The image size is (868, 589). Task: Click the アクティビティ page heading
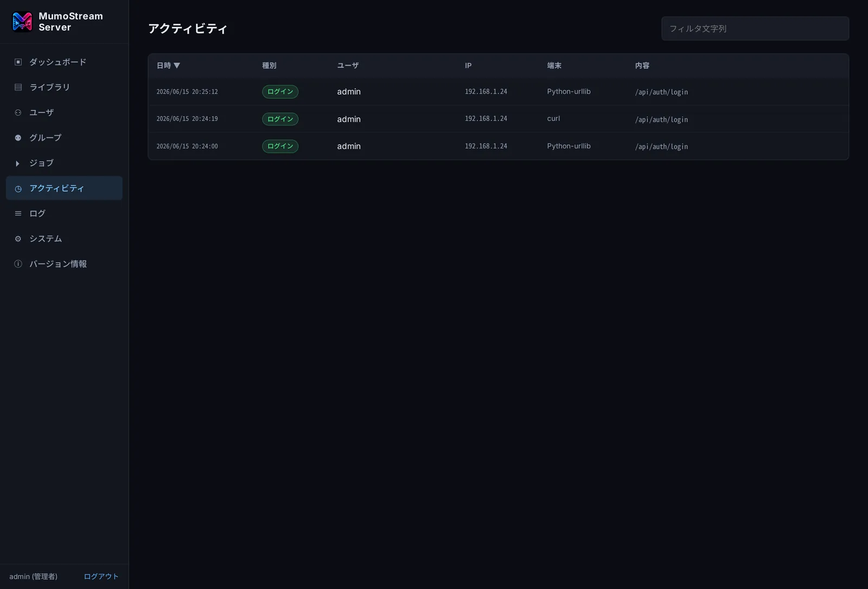pyautogui.click(x=188, y=29)
